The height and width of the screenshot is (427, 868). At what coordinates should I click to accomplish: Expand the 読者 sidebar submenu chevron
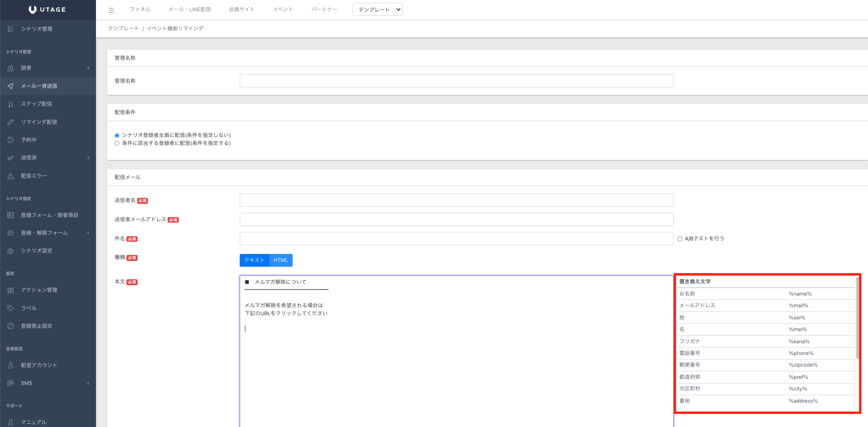pos(88,68)
